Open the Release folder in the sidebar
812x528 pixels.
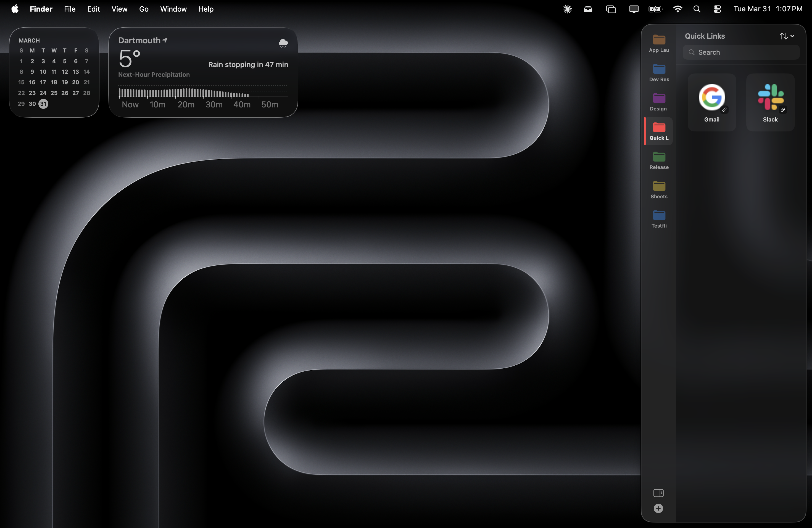[x=658, y=160]
